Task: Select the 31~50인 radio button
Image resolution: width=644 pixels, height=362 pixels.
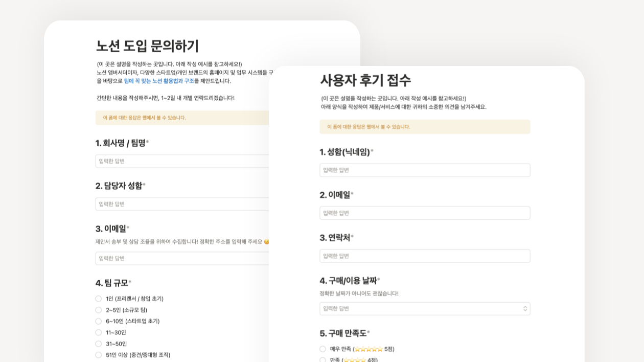Action: 99,344
